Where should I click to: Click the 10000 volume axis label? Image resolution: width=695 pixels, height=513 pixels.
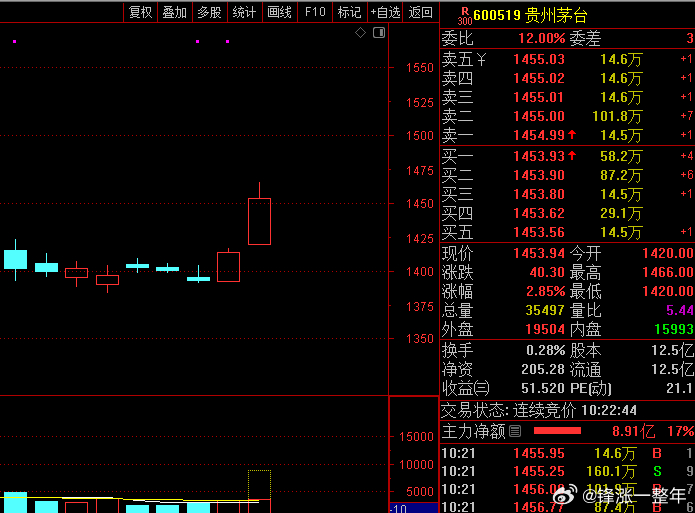416,465
